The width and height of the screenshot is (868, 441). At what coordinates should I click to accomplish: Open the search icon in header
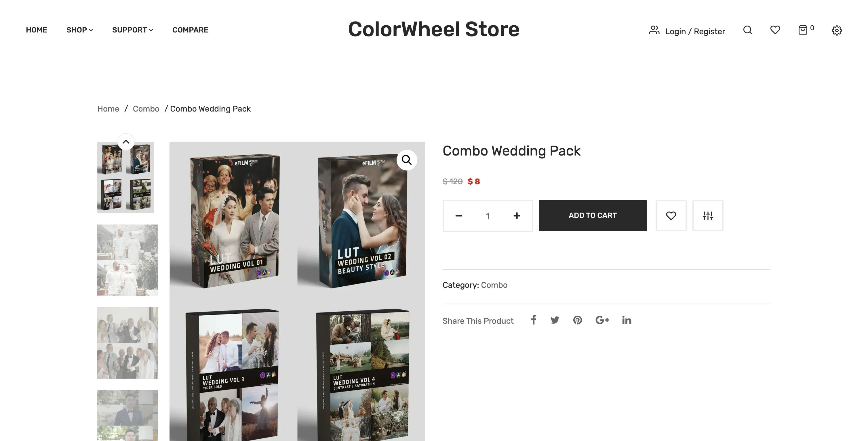coord(747,30)
